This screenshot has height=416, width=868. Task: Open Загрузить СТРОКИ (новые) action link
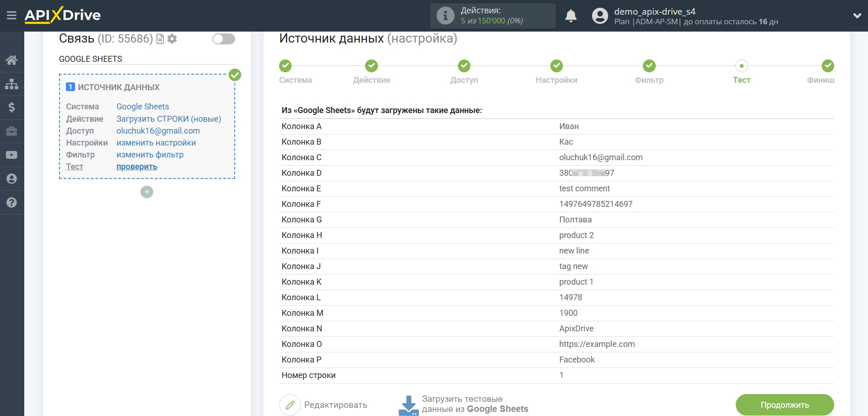tap(169, 119)
